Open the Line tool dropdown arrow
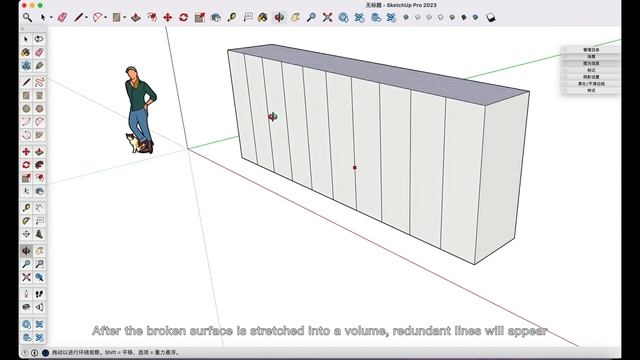 click(x=86, y=18)
